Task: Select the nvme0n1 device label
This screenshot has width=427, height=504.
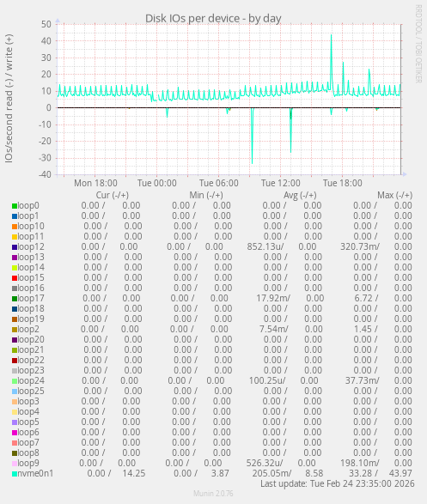Action: 35,473
